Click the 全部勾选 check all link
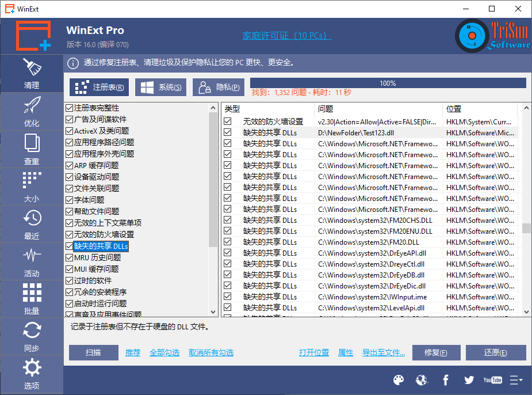Viewport: 532px width, 395px height. [x=164, y=352]
